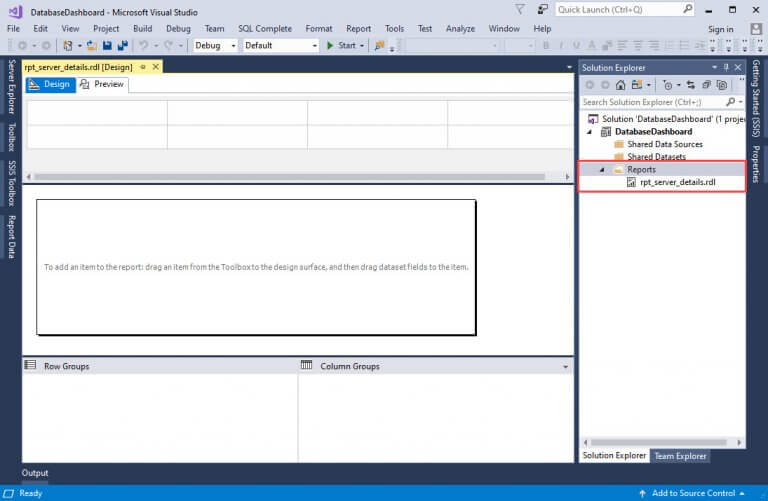Click the Find in Files toolbar icon

(379, 46)
